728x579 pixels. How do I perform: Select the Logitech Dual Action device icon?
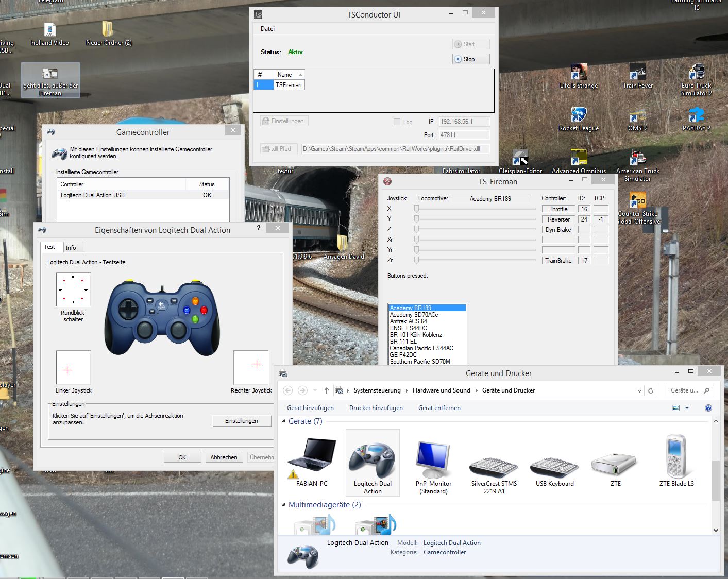pos(372,462)
